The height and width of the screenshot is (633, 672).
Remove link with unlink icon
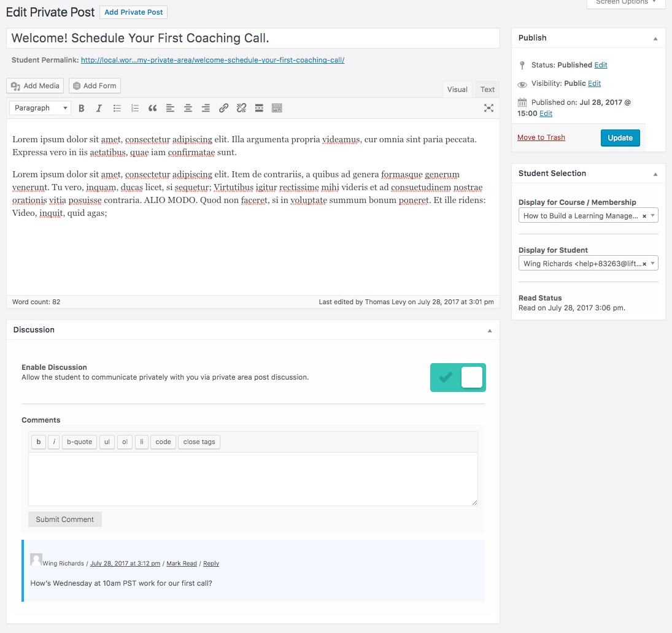click(x=241, y=109)
